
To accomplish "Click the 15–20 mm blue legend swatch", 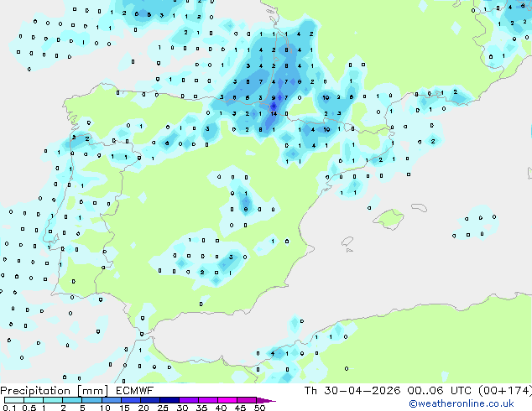I will pyautogui.click(x=130, y=400).
